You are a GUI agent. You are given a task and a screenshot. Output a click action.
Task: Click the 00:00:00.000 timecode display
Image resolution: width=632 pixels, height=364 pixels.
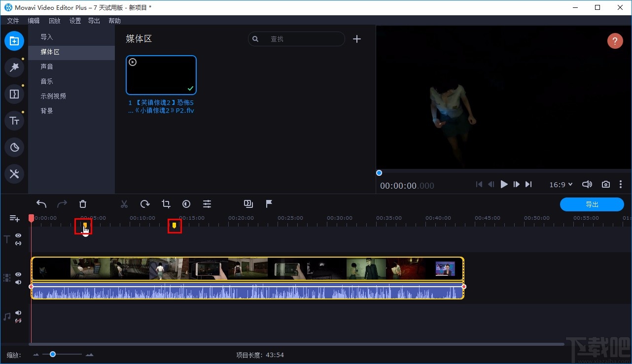(407, 186)
